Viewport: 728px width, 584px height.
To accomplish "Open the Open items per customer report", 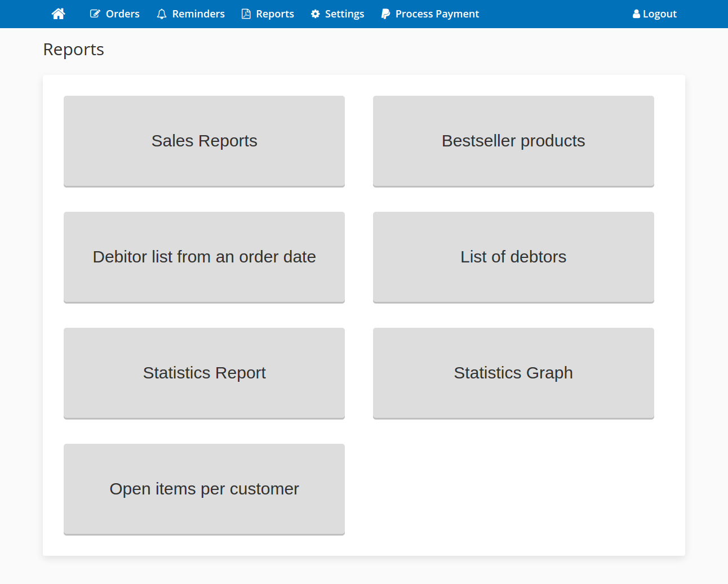I will [x=204, y=489].
